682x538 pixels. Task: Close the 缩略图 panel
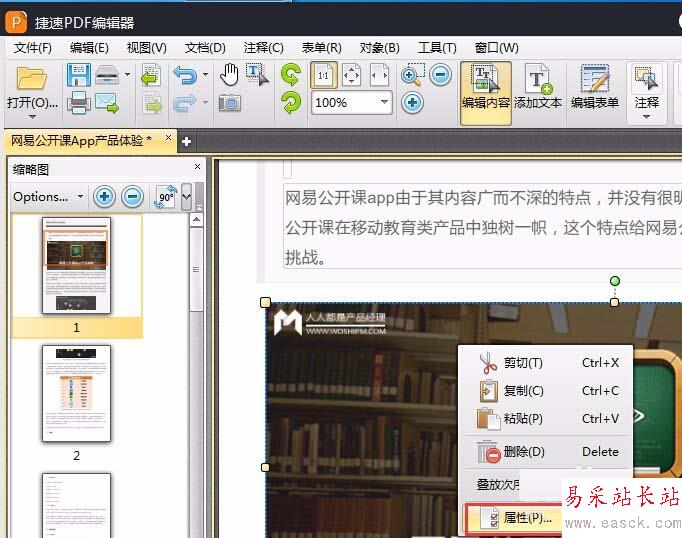tap(197, 167)
